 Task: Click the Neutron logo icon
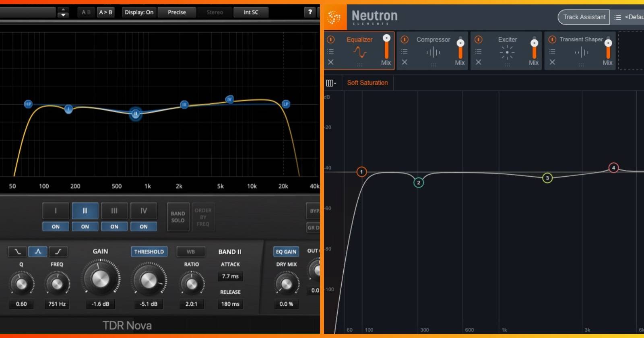(334, 17)
